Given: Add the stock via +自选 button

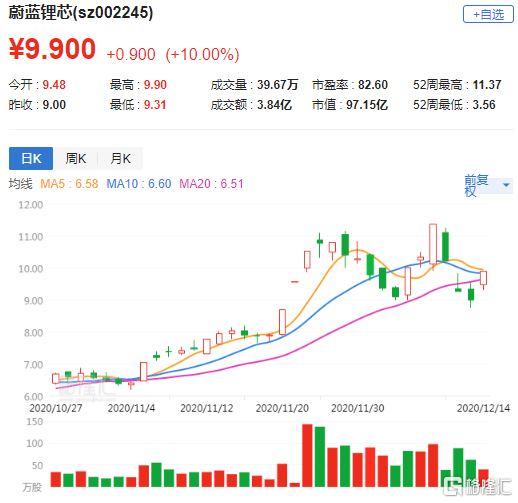Looking at the screenshot, I should click(x=488, y=14).
